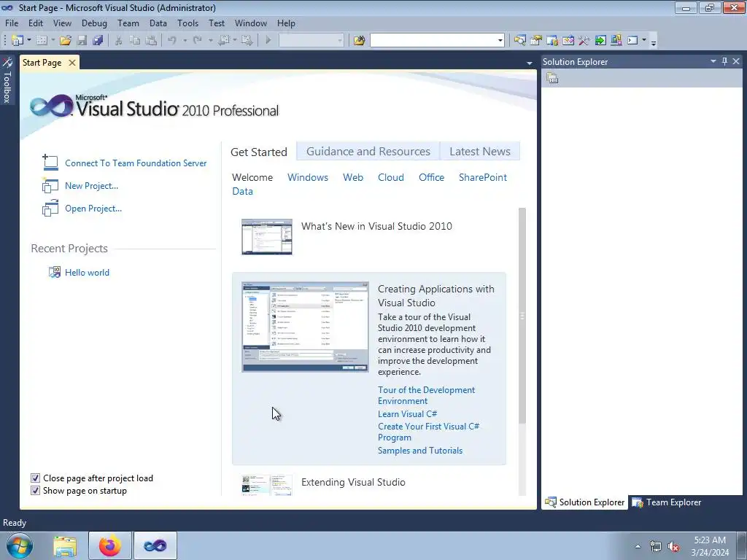The height and width of the screenshot is (560, 747).
Task: Click the muted volume tray icon
Action: tap(673, 547)
